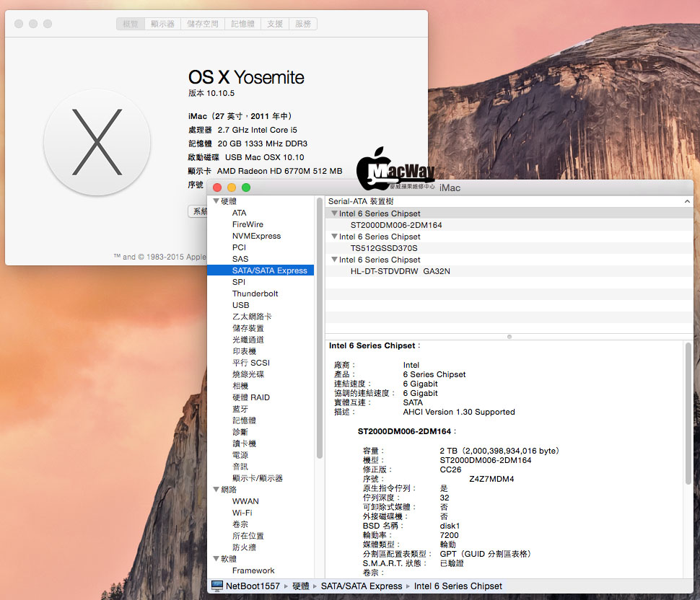
Task: Select 藍牙 in the sidebar
Action: pyautogui.click(x=240, y=409)
